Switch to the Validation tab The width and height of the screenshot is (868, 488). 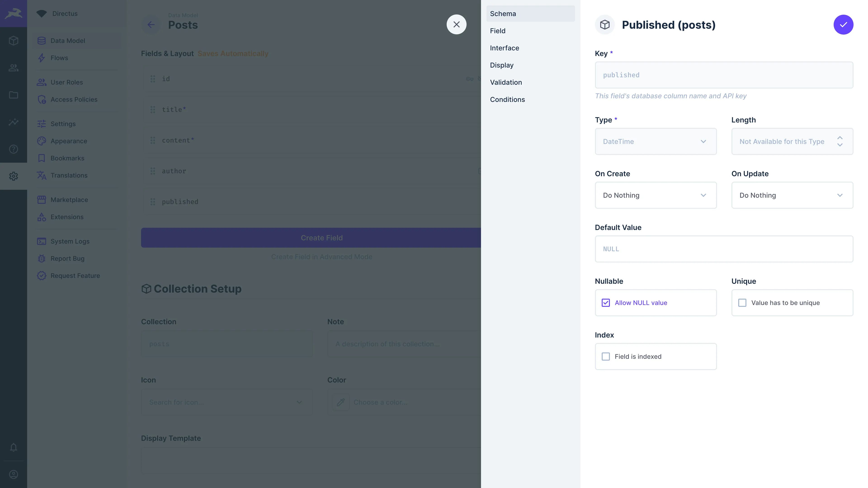pyautogui.click(x=506, y=82)
